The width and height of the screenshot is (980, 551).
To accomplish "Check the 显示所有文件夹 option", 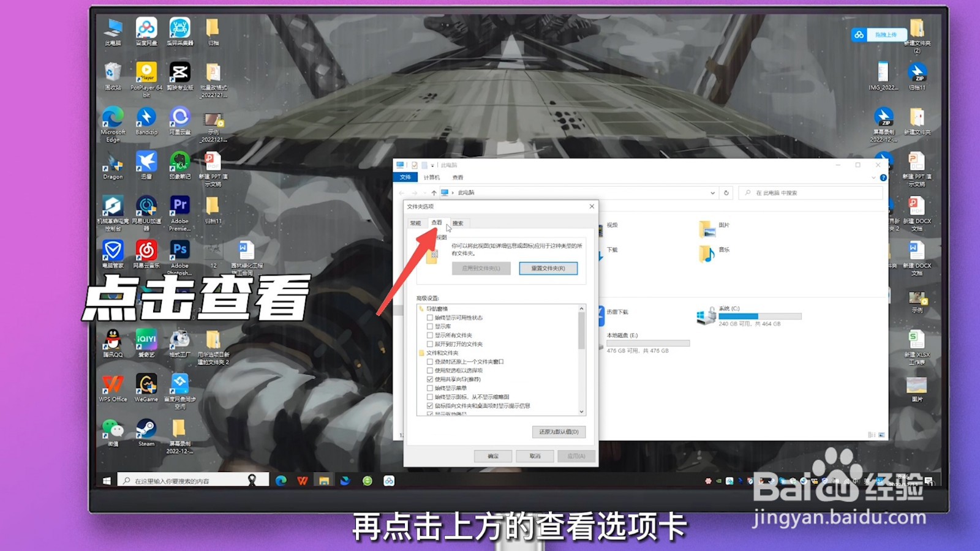I will point(430,335).
